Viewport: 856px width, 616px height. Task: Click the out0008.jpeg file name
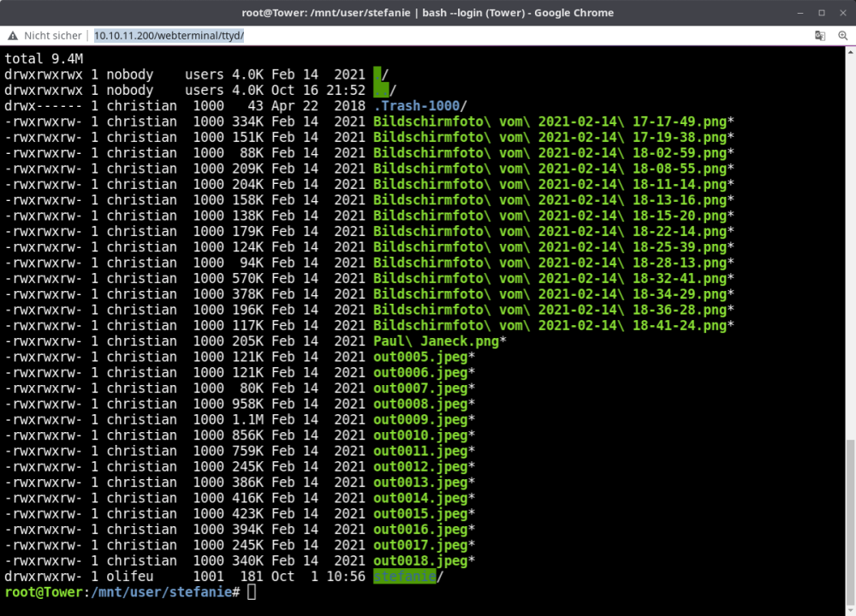pyautogui.click(x=424, y=405)
